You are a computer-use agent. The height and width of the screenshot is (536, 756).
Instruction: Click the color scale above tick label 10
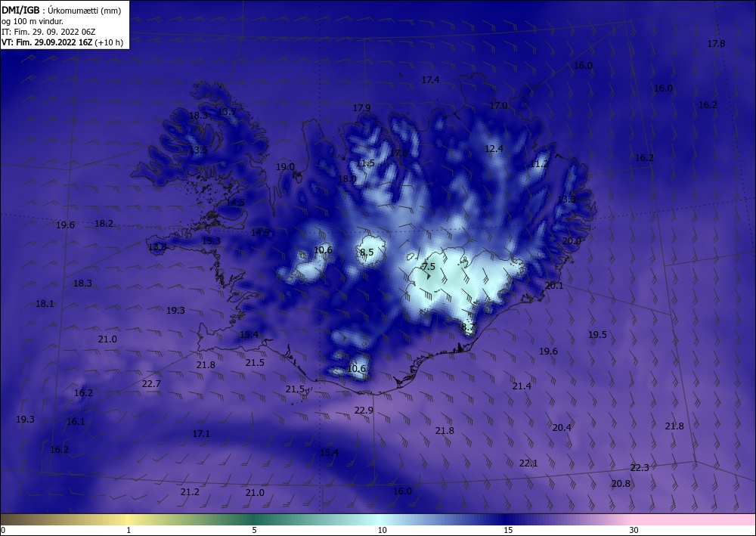pyautogui.click(x=382, y=519)
